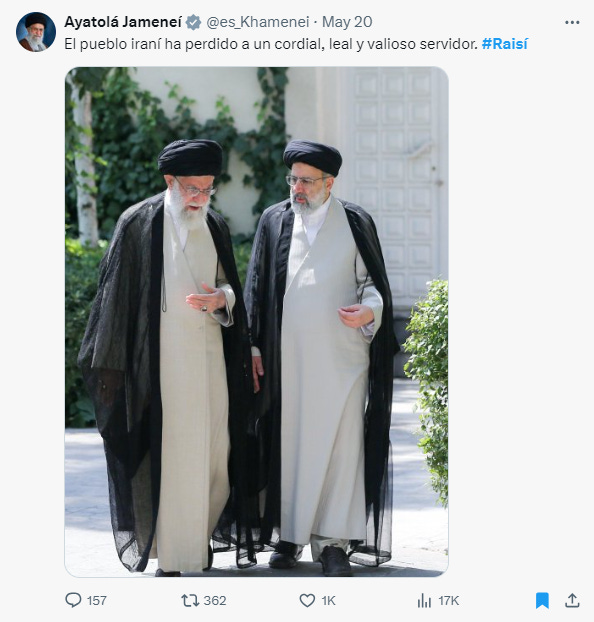Click the verified checkmark badge
Screen dimensions: 594x622
193,22
